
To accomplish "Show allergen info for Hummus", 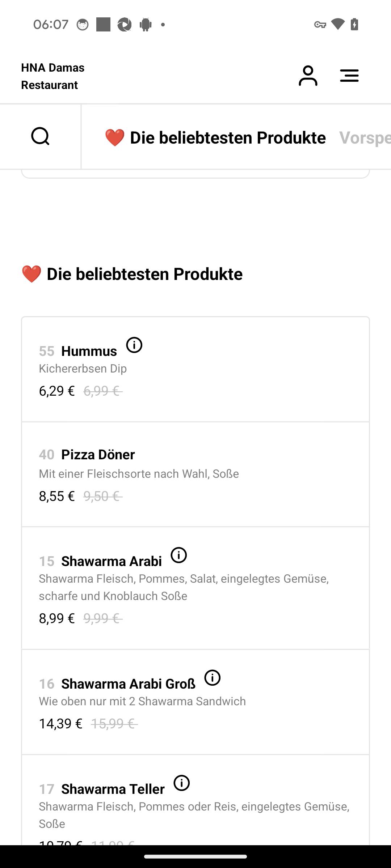I will (x=134, y=345).
